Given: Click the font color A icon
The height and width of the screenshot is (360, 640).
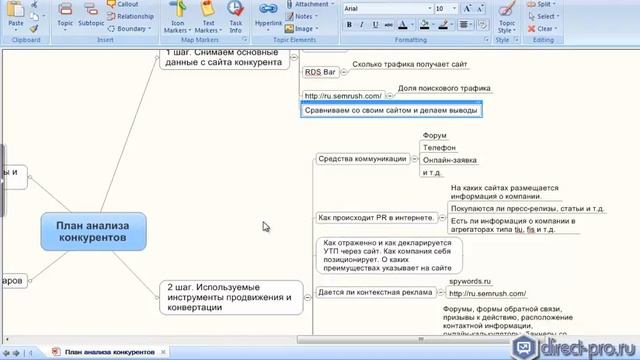Looking at the screenshot, I should pos(403,25).
